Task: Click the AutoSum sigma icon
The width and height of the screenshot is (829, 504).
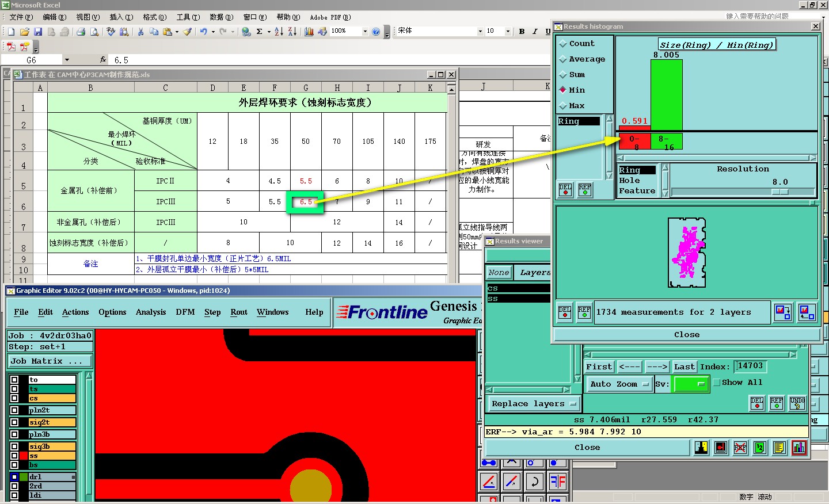Action: coord(260,32)
